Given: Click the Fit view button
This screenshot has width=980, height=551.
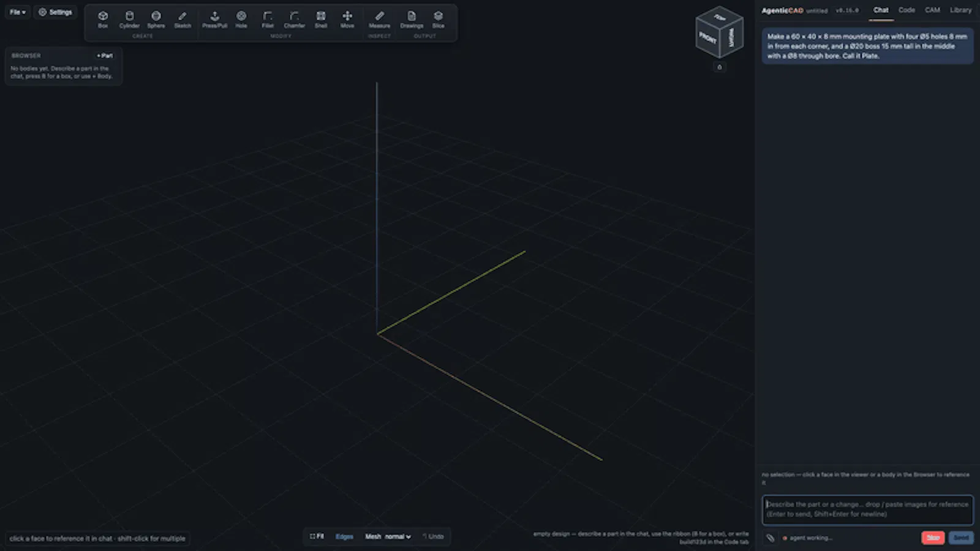Looking at the screenshot, I should coord(317,537).
